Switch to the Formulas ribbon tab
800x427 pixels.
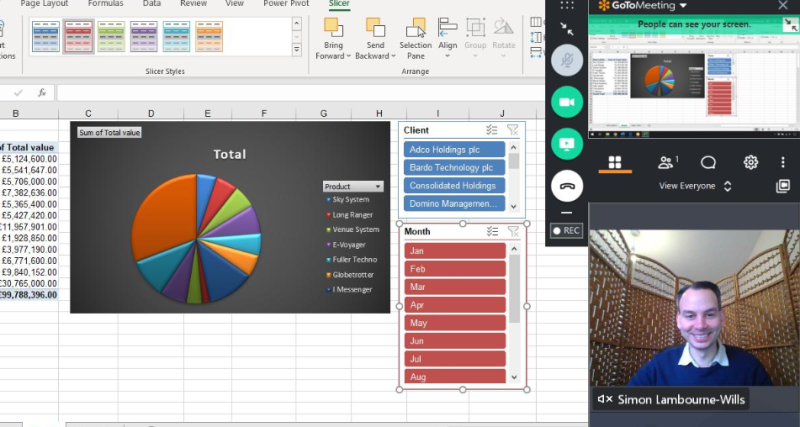pos(106,4)
